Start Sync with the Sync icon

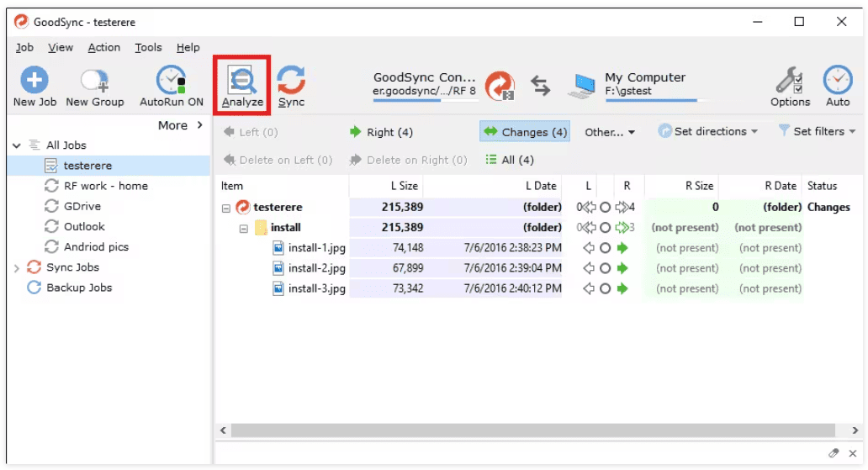click(291, 80)
